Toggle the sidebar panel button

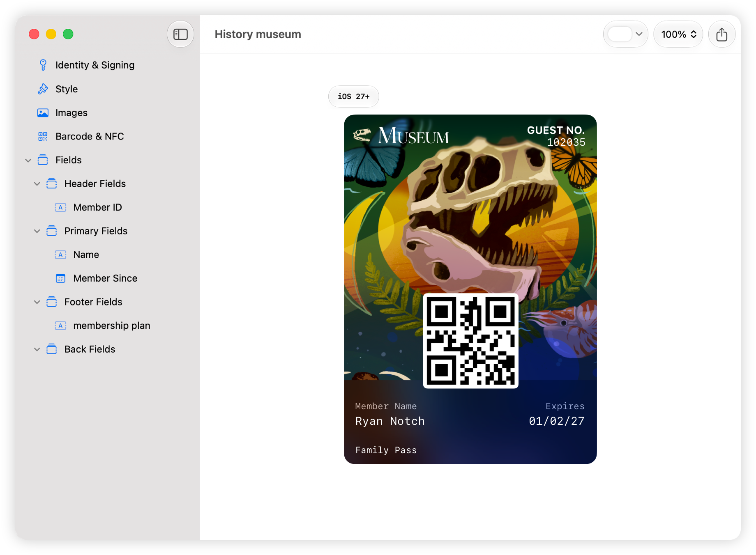pyautogui.click(x=180, y=34)
